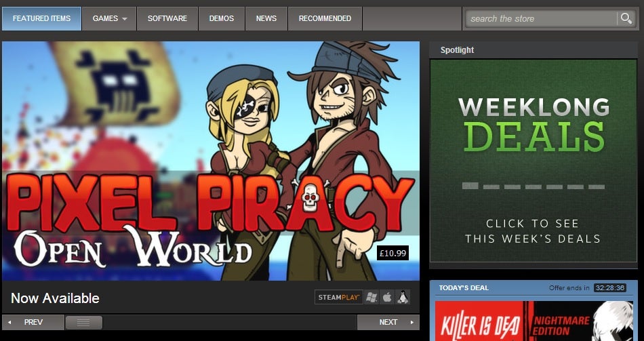
Task: Select the Featured Items tab
Action: tap(41, 18)
